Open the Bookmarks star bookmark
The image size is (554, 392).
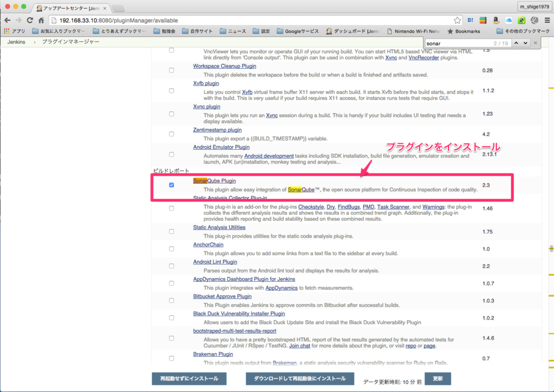pyautogui.click(x=464, y=31)
